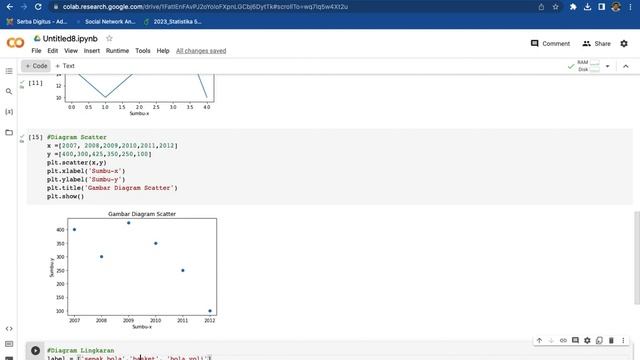The image size is (640, 360).
Task: Open the Tools menu
Action: (x=143, y=51)
